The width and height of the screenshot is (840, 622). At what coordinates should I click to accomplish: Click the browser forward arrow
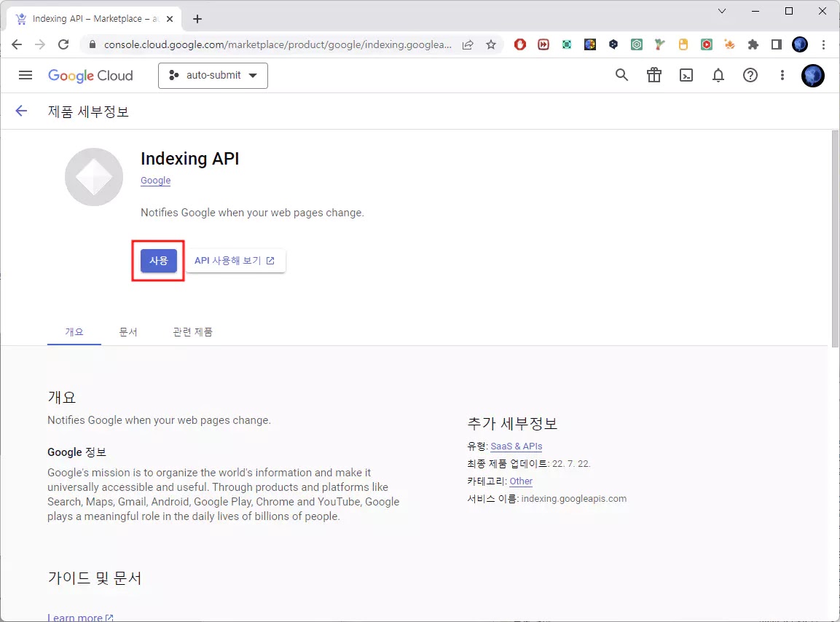[x=39, y=44]
